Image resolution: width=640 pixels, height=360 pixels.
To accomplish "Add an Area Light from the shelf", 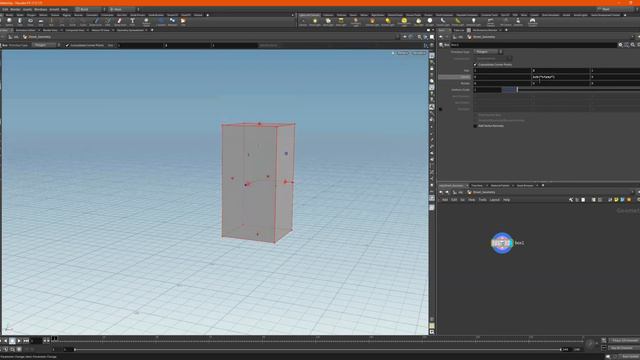I will pyautogui.click(x=341, y=22).
